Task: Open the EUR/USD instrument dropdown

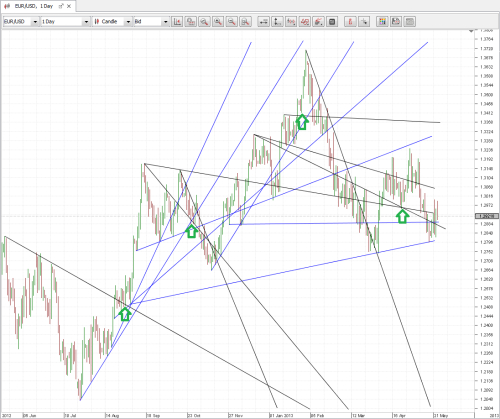Action: tap(21, 22)
